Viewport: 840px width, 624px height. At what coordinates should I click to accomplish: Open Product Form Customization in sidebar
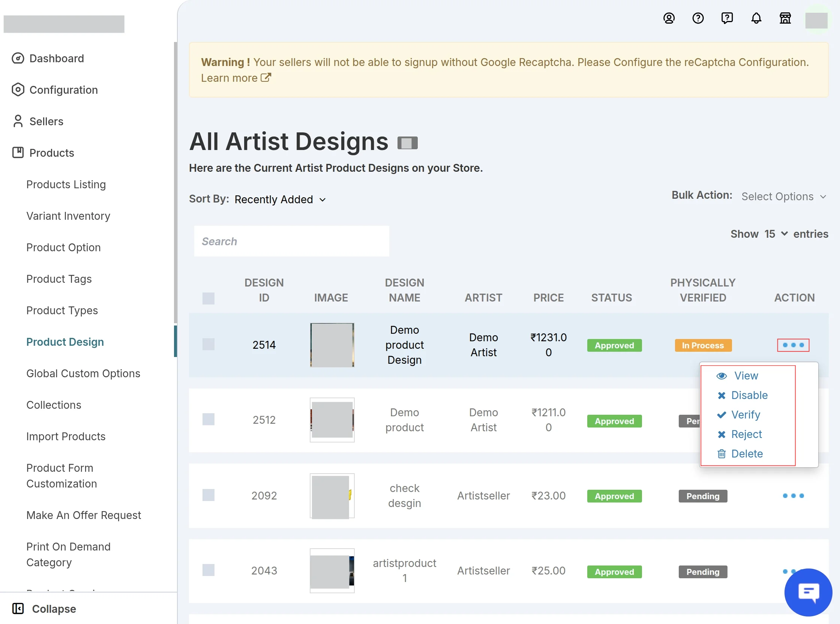pyautogui.click(x=61, y=475)
